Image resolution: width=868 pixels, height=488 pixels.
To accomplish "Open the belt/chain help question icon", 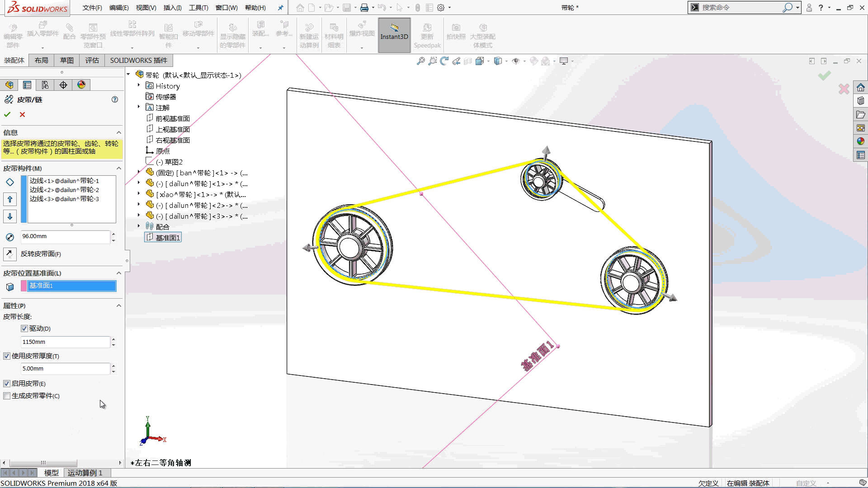I will point(115,99).
